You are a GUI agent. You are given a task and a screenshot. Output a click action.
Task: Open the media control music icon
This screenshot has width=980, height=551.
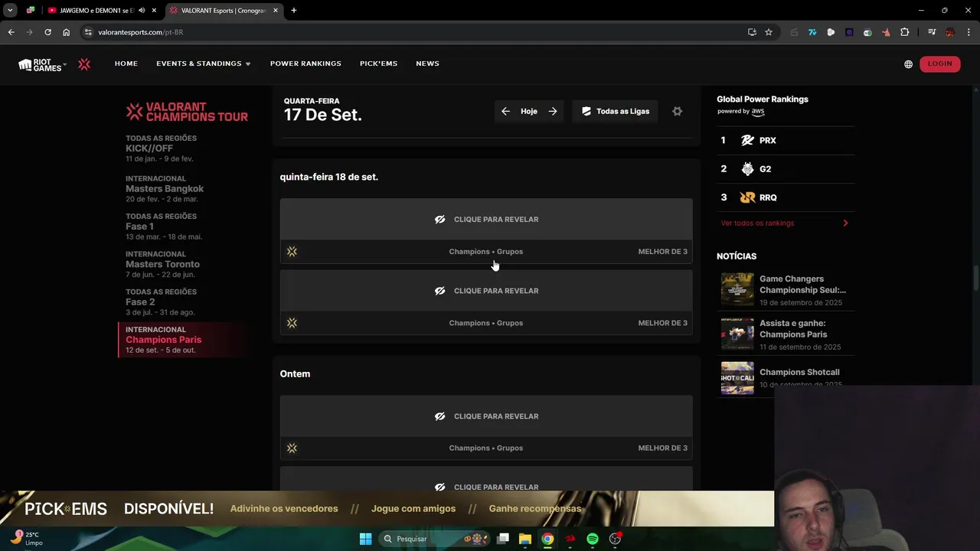coord(932,32)
